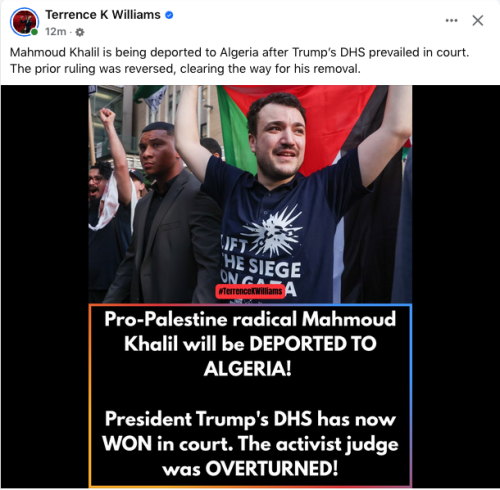The width and height of the screenshot is (500, 490).
Task: Click the black bar right of image
Action: pos(456,287)
